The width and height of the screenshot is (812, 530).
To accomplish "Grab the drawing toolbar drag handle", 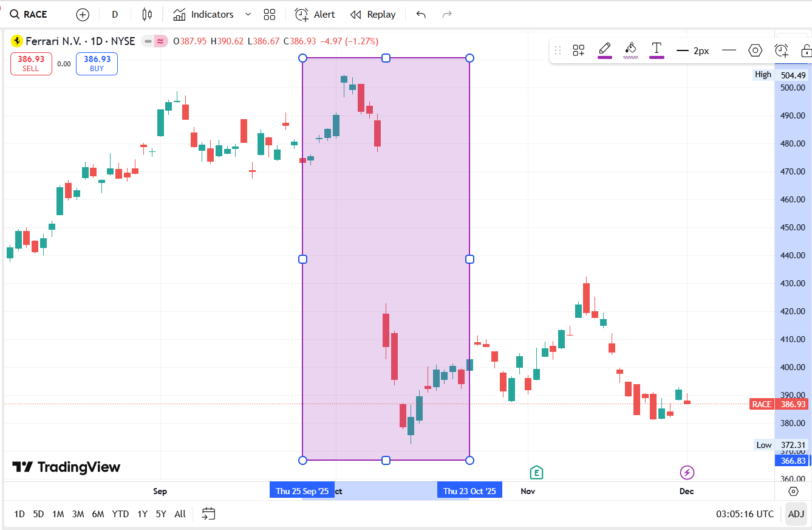I will (558, 50).
